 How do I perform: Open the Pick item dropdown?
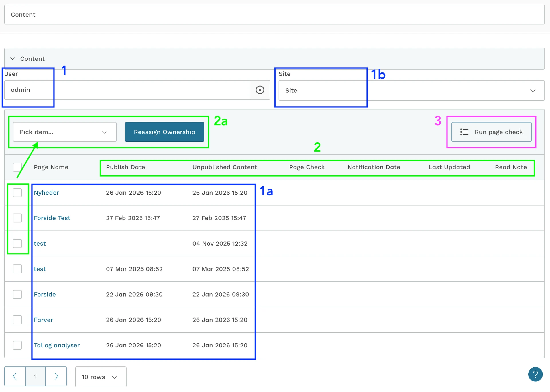click(65, 132)
